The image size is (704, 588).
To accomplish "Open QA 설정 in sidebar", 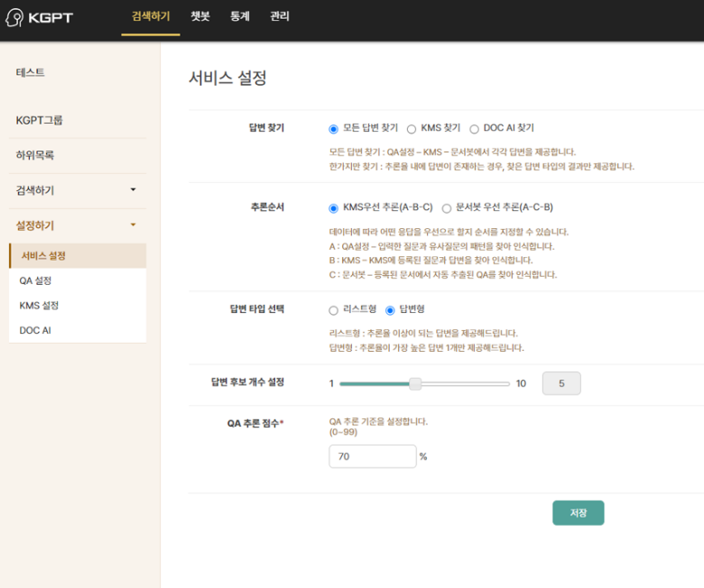I will [36, 280].
